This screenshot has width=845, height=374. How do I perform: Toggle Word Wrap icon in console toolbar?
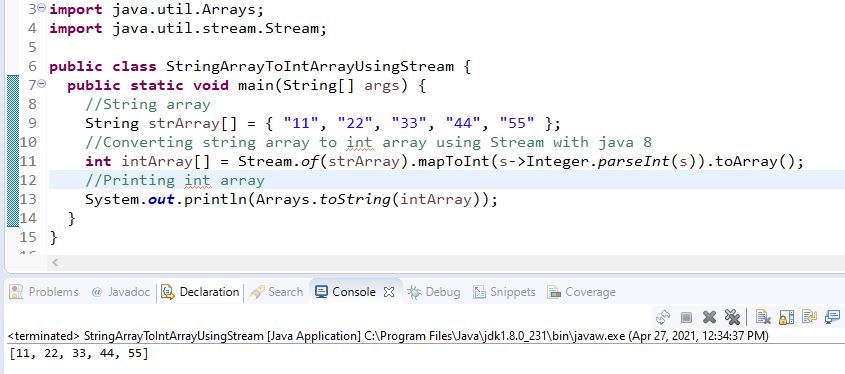pos(809,317)
